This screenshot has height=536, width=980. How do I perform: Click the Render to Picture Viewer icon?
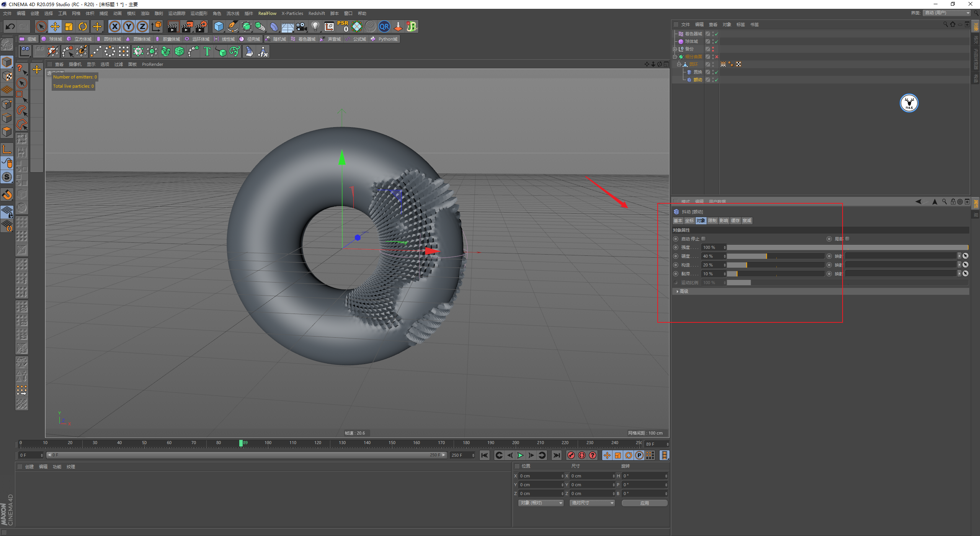[187, 26]
